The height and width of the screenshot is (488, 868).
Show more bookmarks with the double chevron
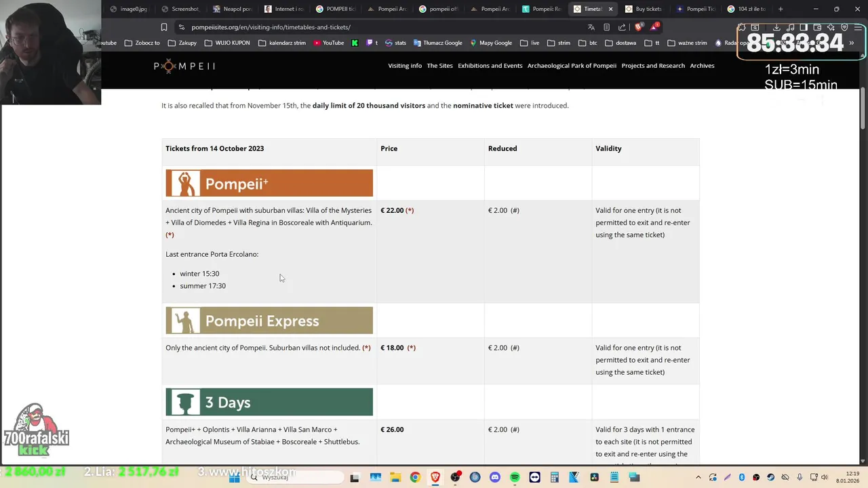click(852, 43)
